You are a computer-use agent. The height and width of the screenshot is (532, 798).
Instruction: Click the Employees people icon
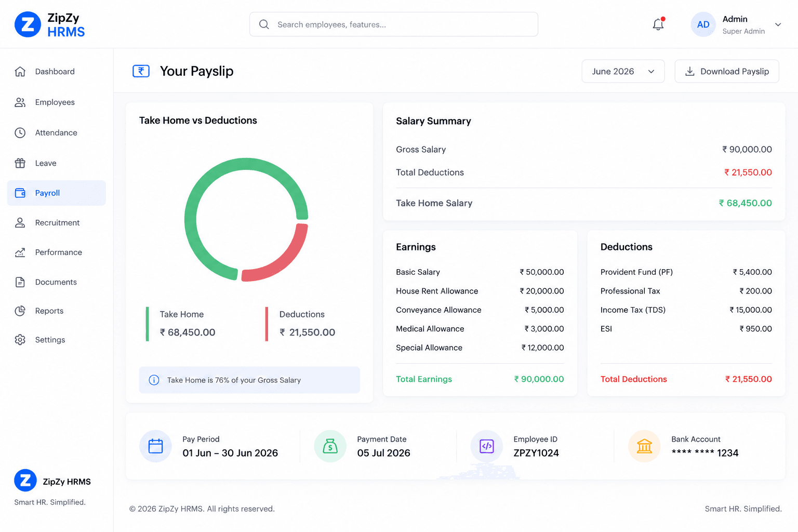pyautogui.click(x=20, y=102)
